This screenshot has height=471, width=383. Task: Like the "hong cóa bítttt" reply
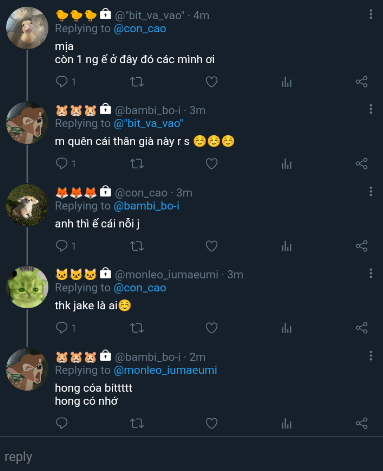(x=211, y=423)
